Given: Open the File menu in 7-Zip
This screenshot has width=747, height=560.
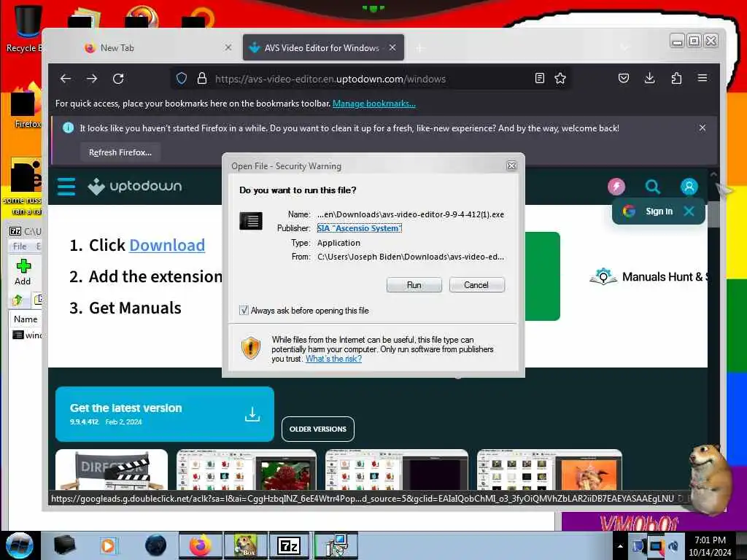Looking at the screenshot, I should (20, 246).
